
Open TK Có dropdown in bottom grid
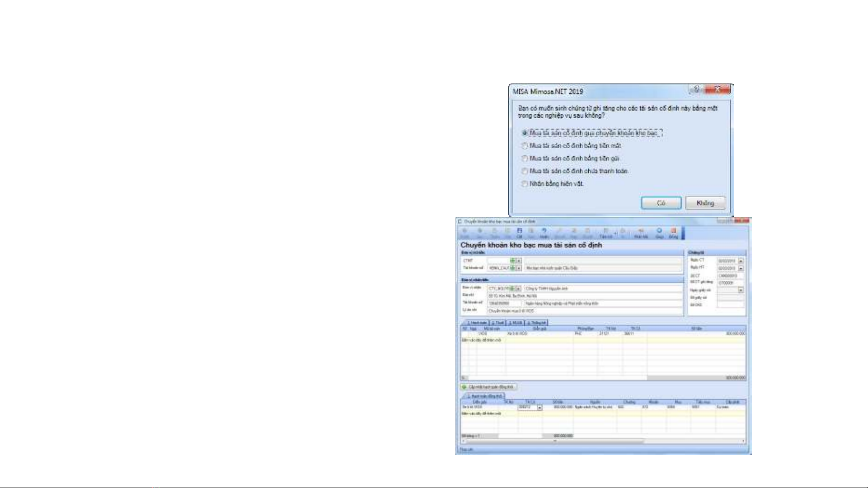point(540,408)
